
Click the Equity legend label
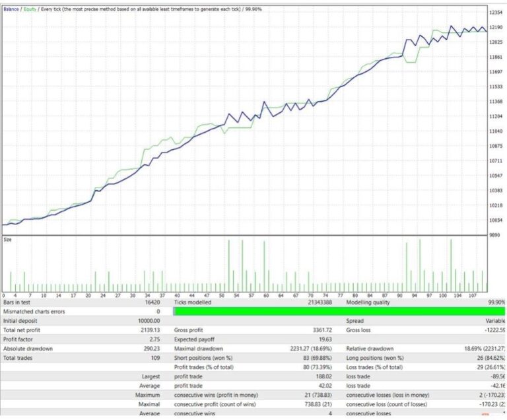(x=30, y=9)
